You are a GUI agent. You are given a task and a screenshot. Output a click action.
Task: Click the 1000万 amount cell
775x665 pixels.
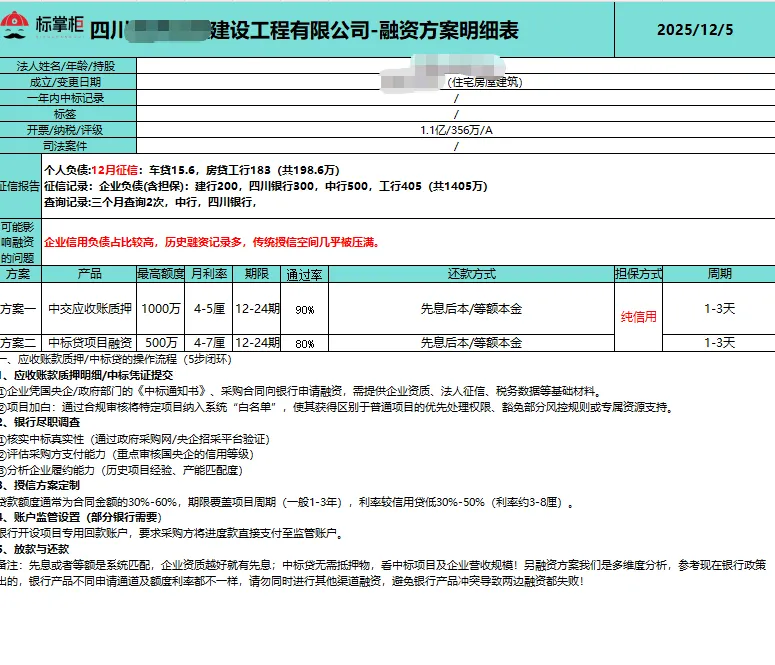pyautogui.click(x=160, y=309)
